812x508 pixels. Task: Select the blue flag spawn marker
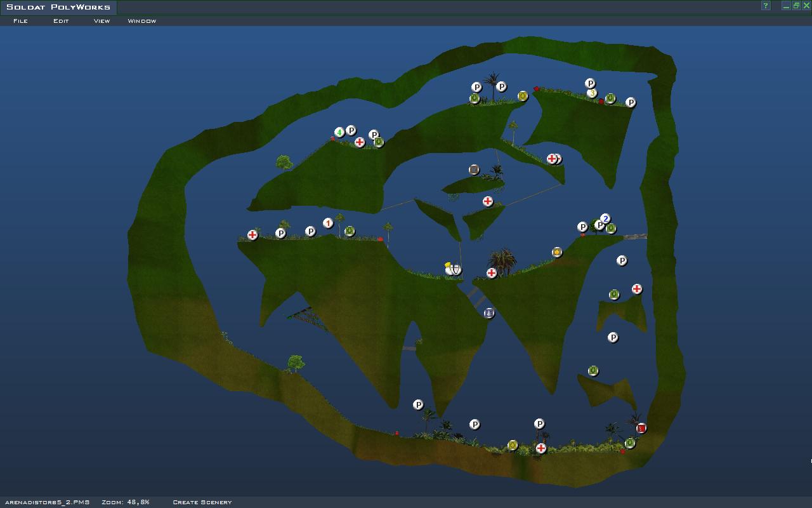[x=489, y=313]
